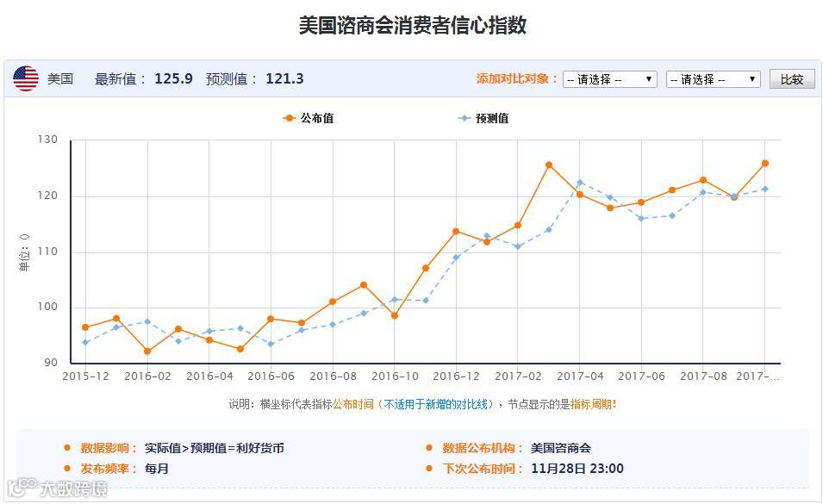
Task: Click the US flag icon
Action: [x=26, y=78]
